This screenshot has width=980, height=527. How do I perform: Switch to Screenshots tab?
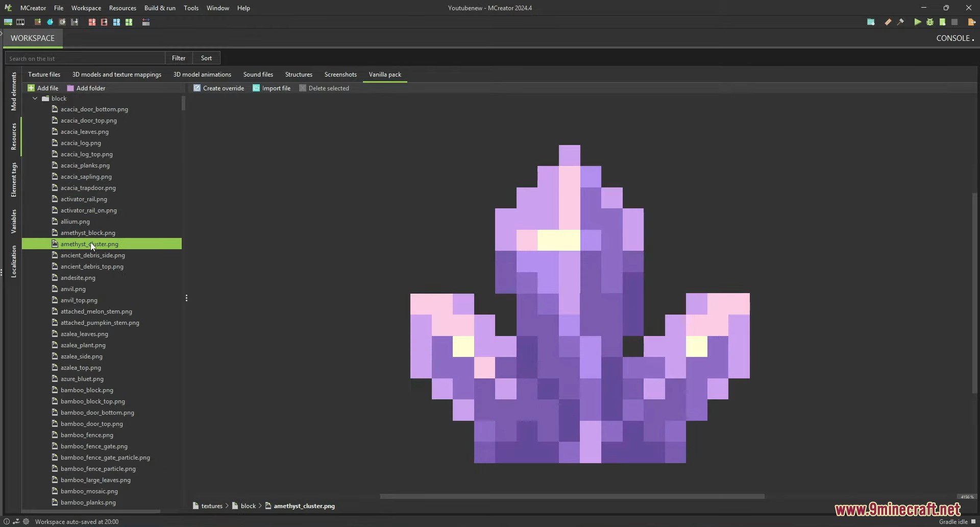coord(340,75)
